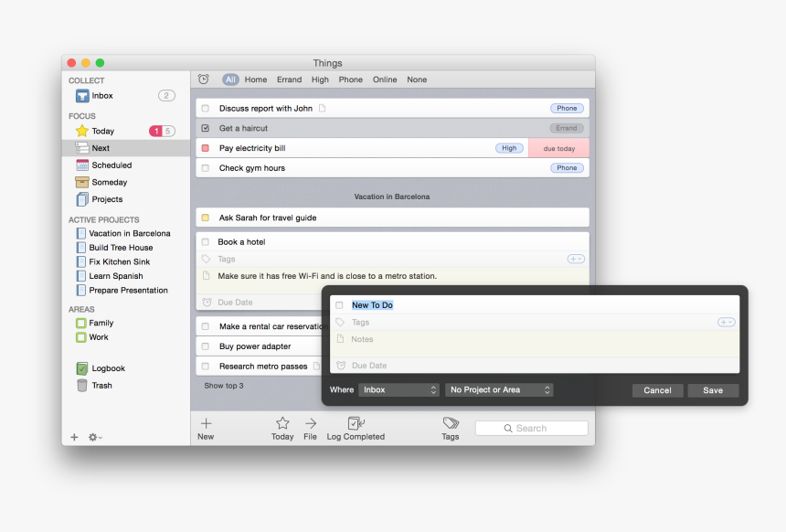The image size is (786, 532).
Task: Filter by Home tag
Action: coord(256,80)
